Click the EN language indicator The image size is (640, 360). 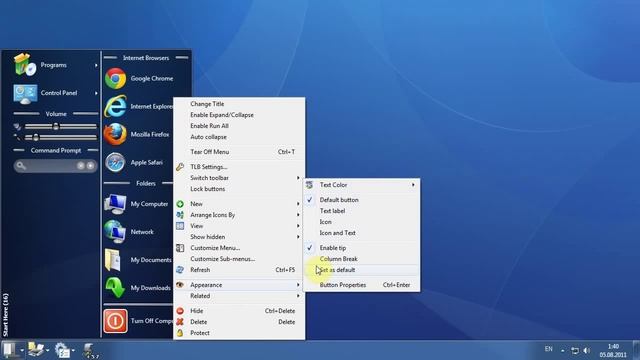click(x=549, y=349)
